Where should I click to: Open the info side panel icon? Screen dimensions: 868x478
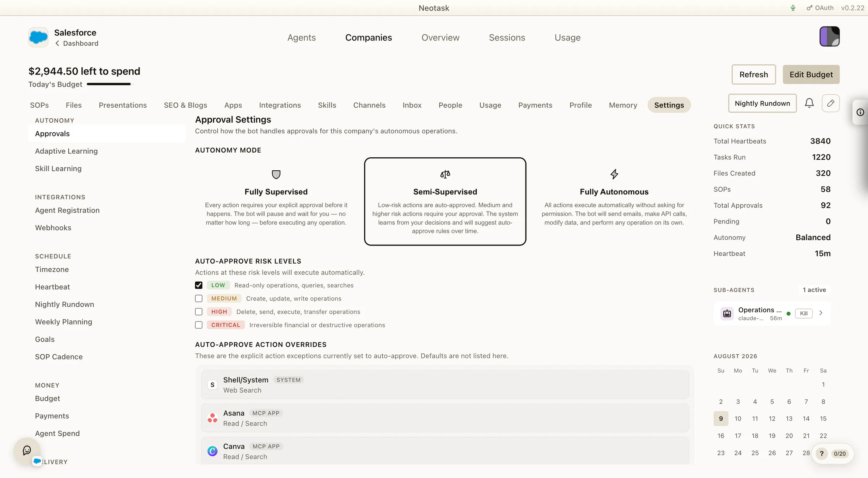860,112
